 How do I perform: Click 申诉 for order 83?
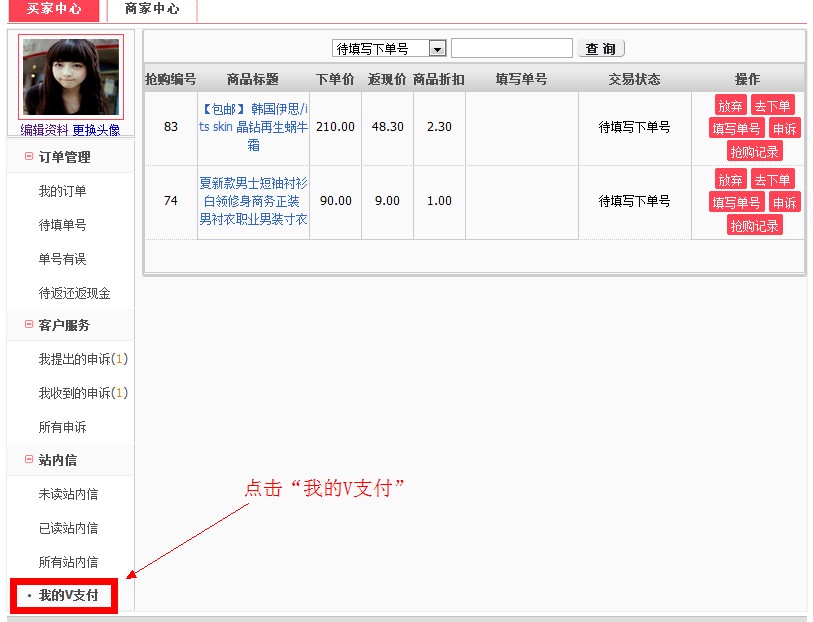pos(784,129)
